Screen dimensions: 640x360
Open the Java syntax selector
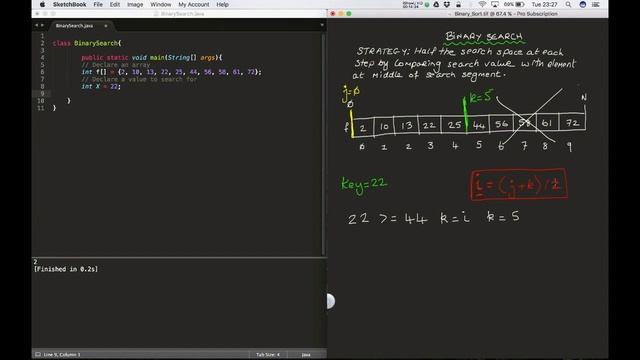point(306,354)
